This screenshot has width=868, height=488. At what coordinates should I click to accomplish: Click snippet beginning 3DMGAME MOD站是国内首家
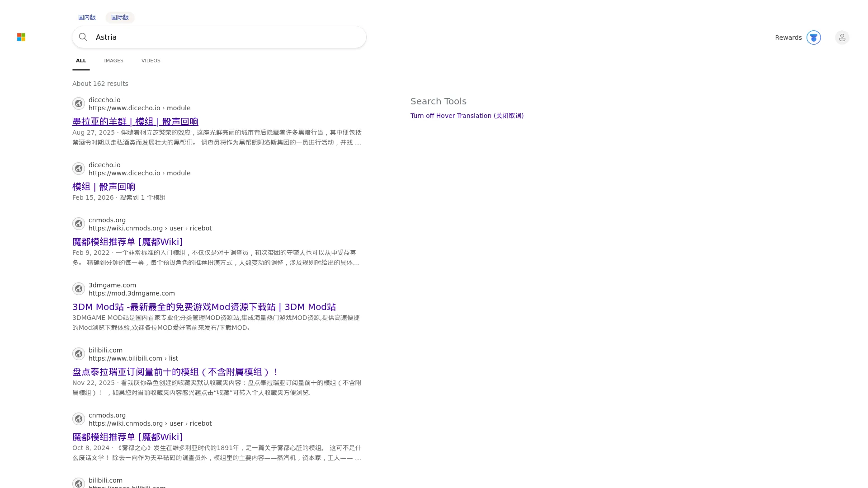click(x=216, y=323)
